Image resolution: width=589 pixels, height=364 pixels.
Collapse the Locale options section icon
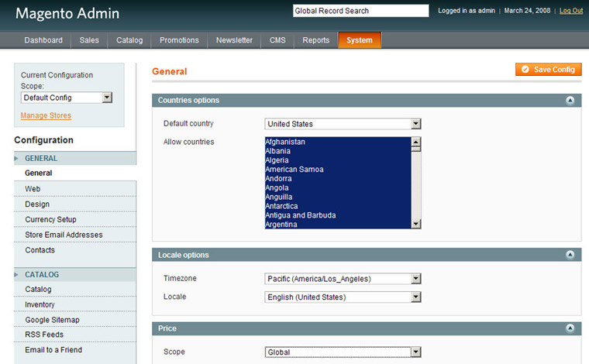pos(570,255)
